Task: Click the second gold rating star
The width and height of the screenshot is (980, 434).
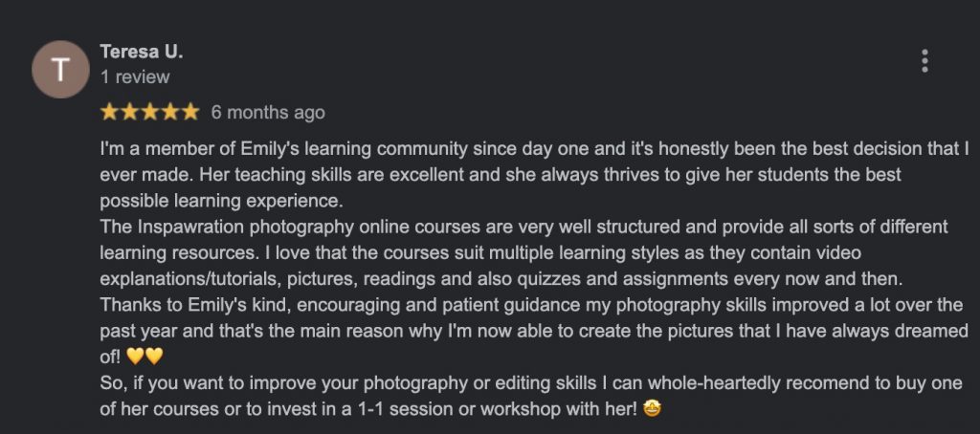Action: pyautogui.click(x=129, y=113)
